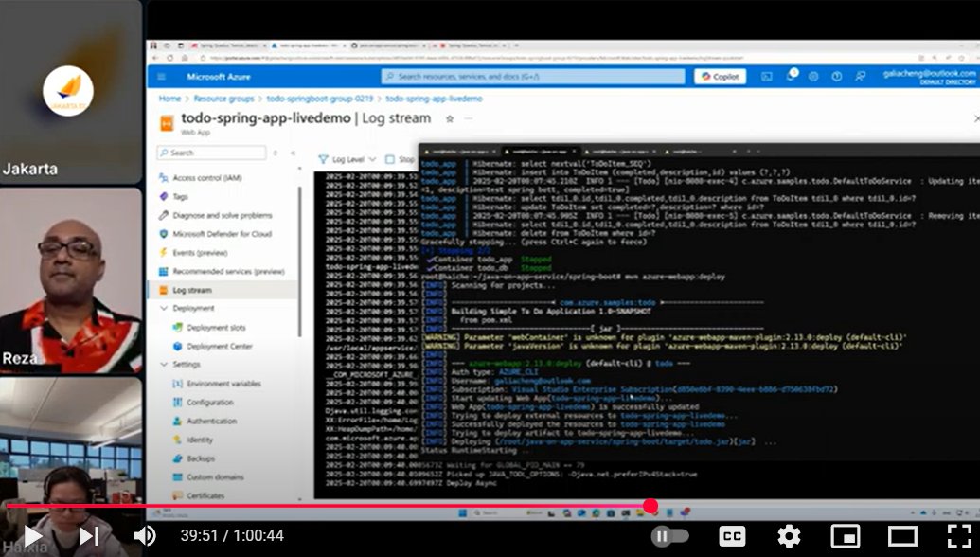This screenshot has height=557, width=980.
Task: Open the Azure help question icon
Action: (836, 77)
